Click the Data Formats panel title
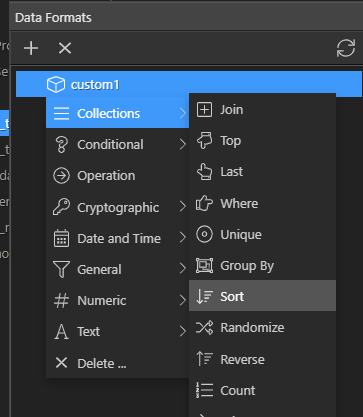363x417 pixels. [x=53, y=18]
